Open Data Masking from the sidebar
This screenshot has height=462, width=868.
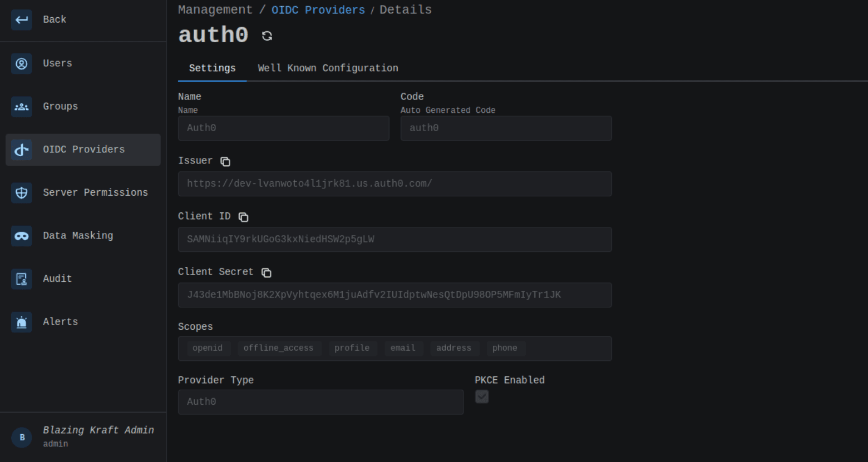pos(78,236)
